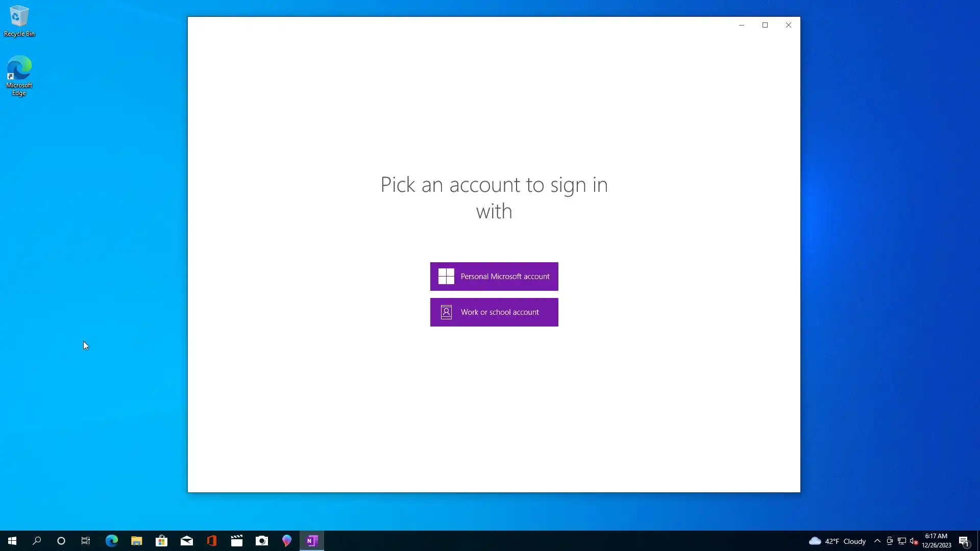Open Task View in taskbar
Image resolution: width=980 pixels, height=551 pixels.
click(x=86, y=541)
